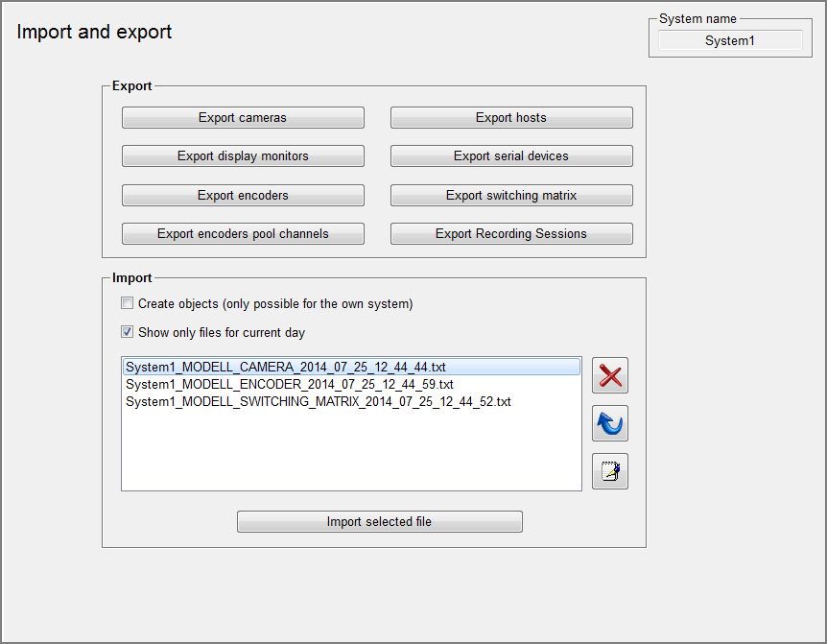Select the MODELL_ENCODER text file in list
The image size is (827, 644).
[290, 384]
